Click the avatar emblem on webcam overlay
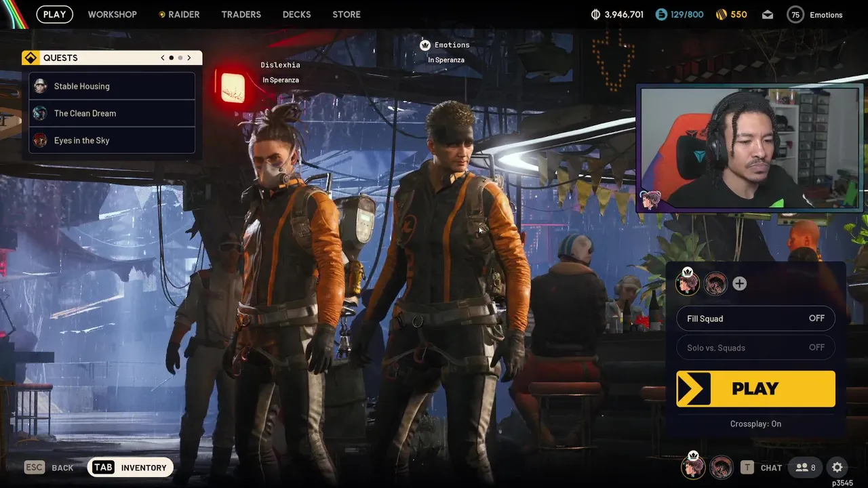The height and width of the screenshot is (488, 868). point(651,200)
